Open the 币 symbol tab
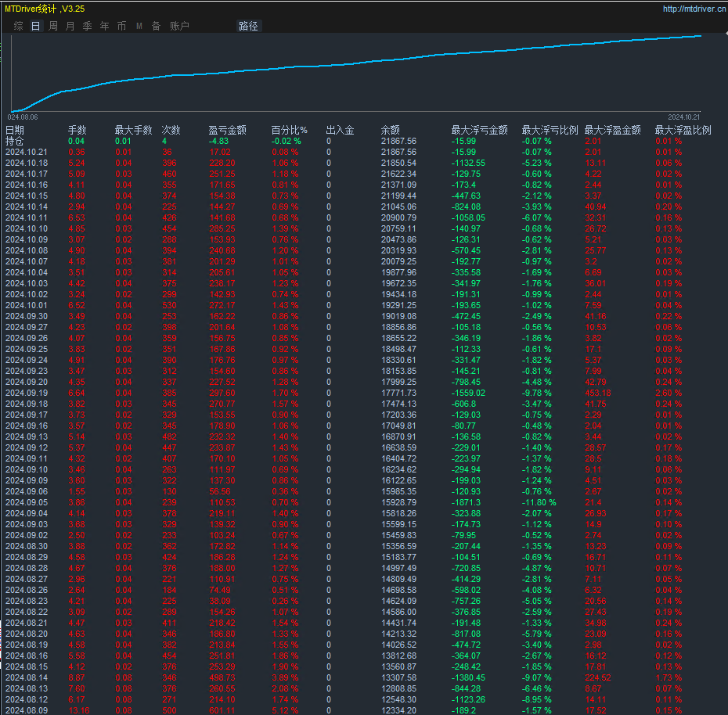Viewport: 728px width, 715px height. pyautogui.click(x=121, y=26)
